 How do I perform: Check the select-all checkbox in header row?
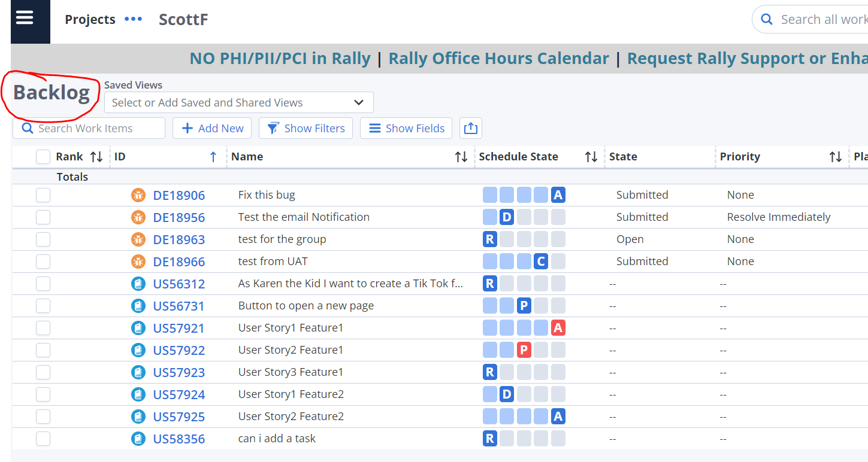[43, 156]
